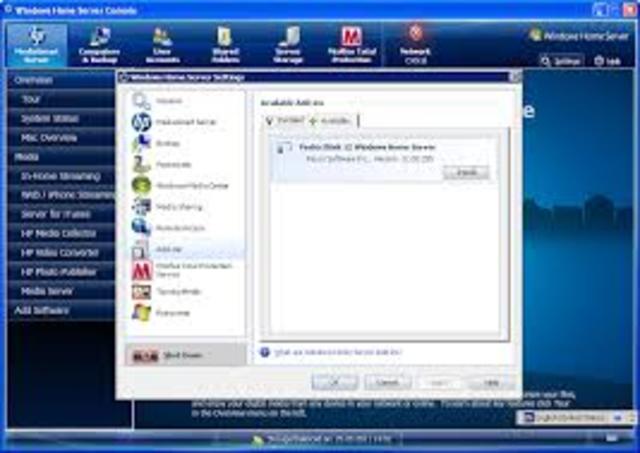
Task: Click the Settings button in the console header
Action: coord(561,61)
